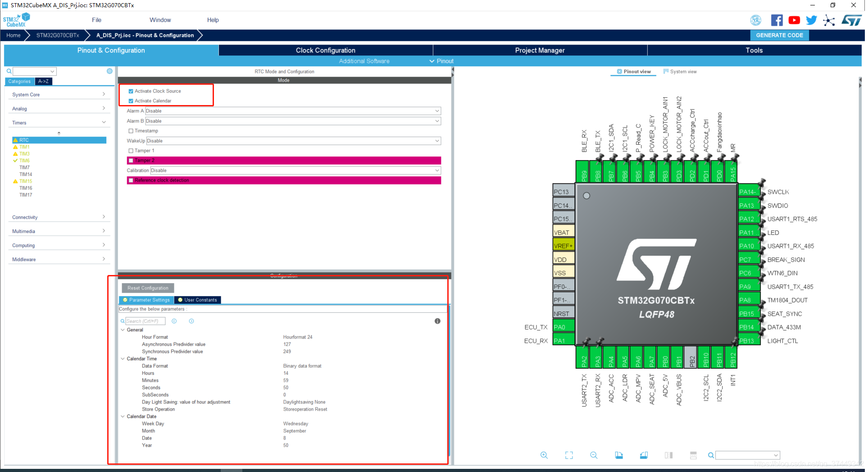Expand the Connectivity category
This screenshot has width=868, height=472.
(x=59, y=217)
